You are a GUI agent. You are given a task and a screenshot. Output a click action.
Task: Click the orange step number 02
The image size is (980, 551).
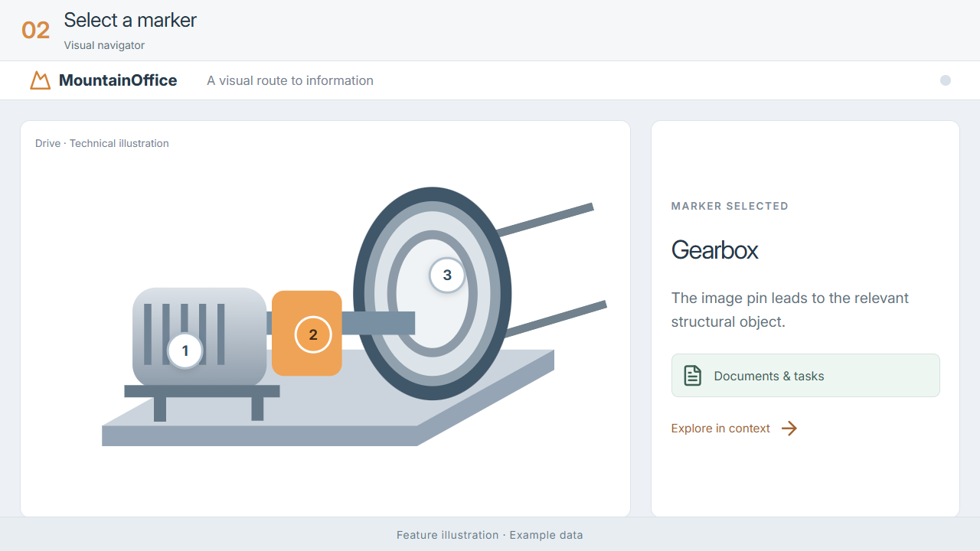pos(35,31)
